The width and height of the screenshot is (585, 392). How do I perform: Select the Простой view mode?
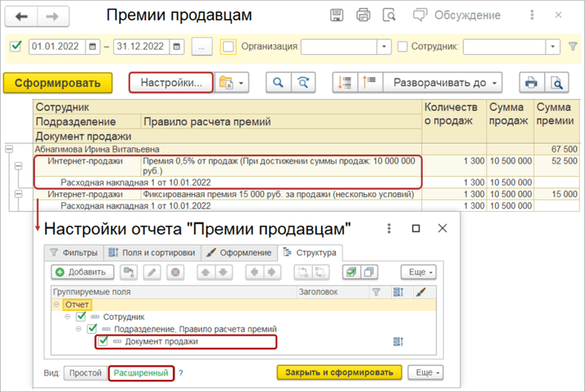point(84,373)
